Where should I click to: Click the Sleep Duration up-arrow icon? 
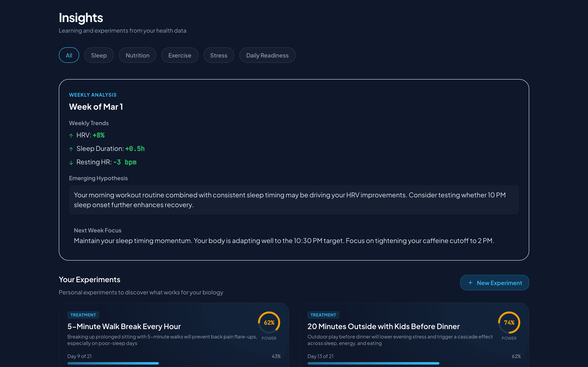pos(71,149)
